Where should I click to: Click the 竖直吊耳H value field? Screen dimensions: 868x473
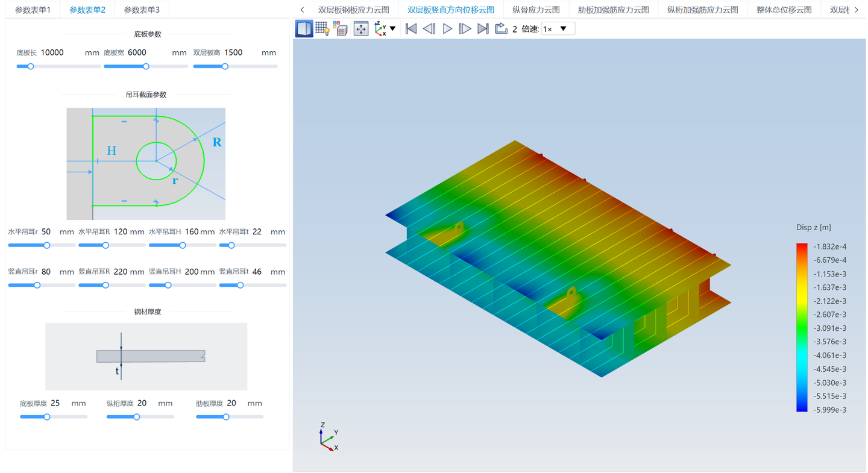click(191, 272)
